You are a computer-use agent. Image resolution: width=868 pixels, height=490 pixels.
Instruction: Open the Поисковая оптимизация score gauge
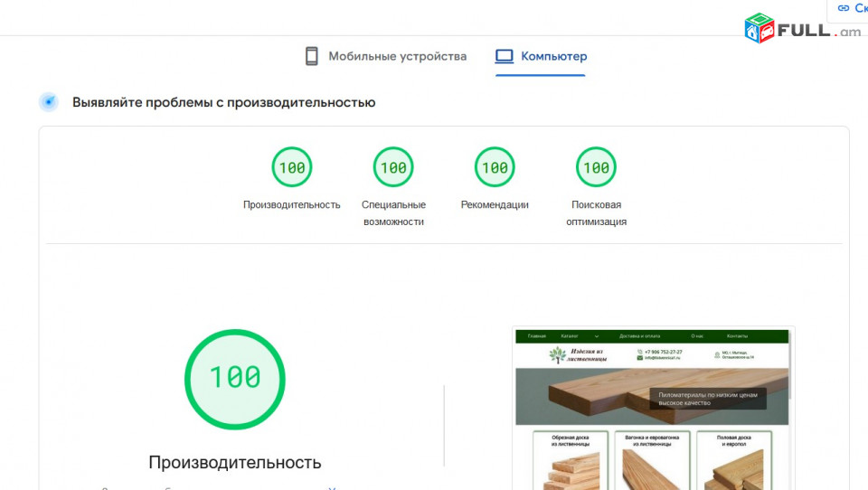coord(596,166)
